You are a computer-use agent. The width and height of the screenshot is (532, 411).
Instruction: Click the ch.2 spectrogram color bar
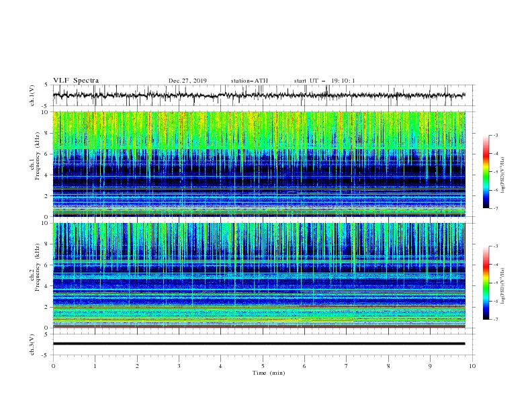pos(486,283)
